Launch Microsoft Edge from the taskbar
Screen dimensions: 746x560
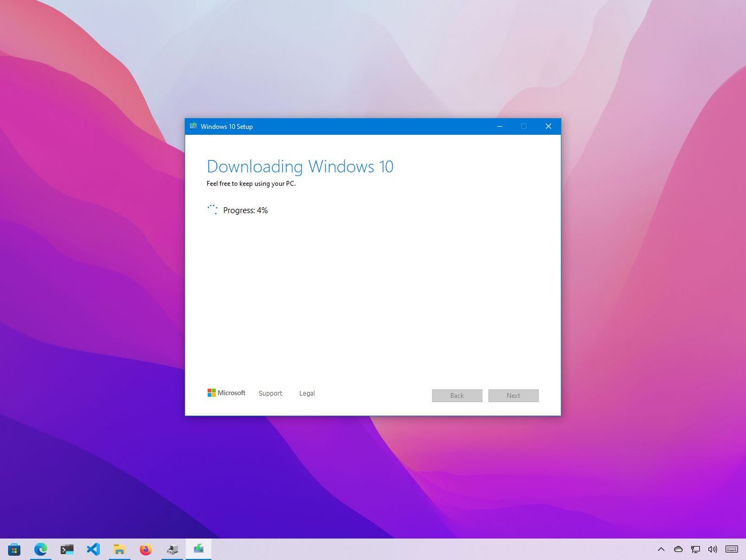(41, 549)
